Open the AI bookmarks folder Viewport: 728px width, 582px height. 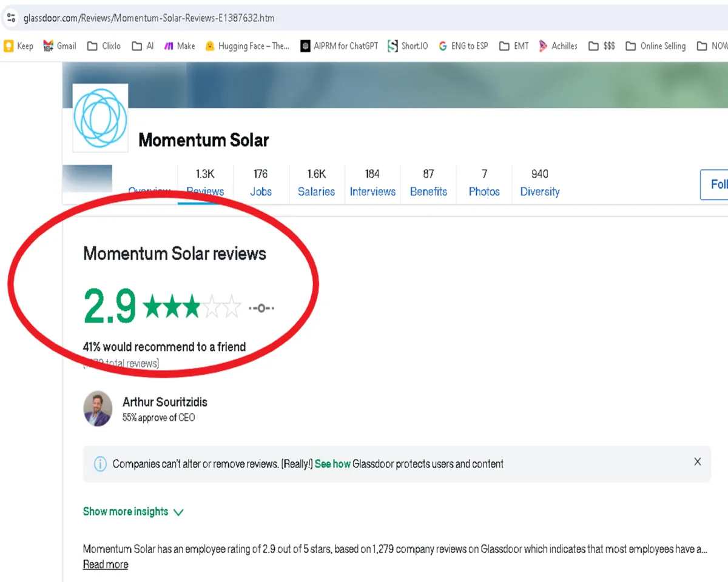(x=143, y=46)
